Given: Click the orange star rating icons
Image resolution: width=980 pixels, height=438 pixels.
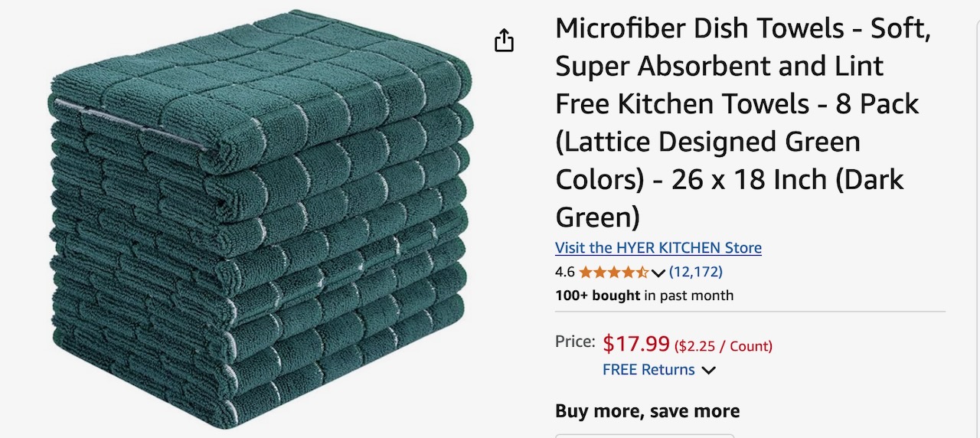Looking at the screenshot, I should point(614,272).
